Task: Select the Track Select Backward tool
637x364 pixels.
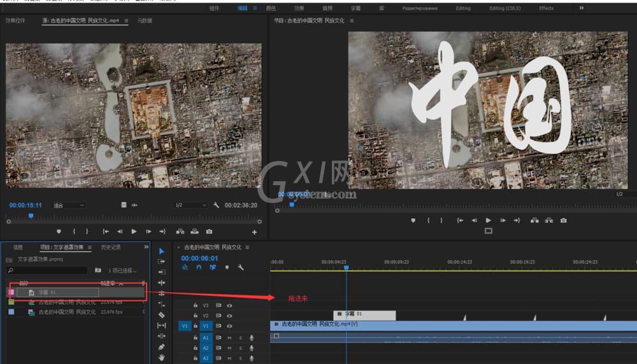Action: pyautogui.click(x=161, y=272)
